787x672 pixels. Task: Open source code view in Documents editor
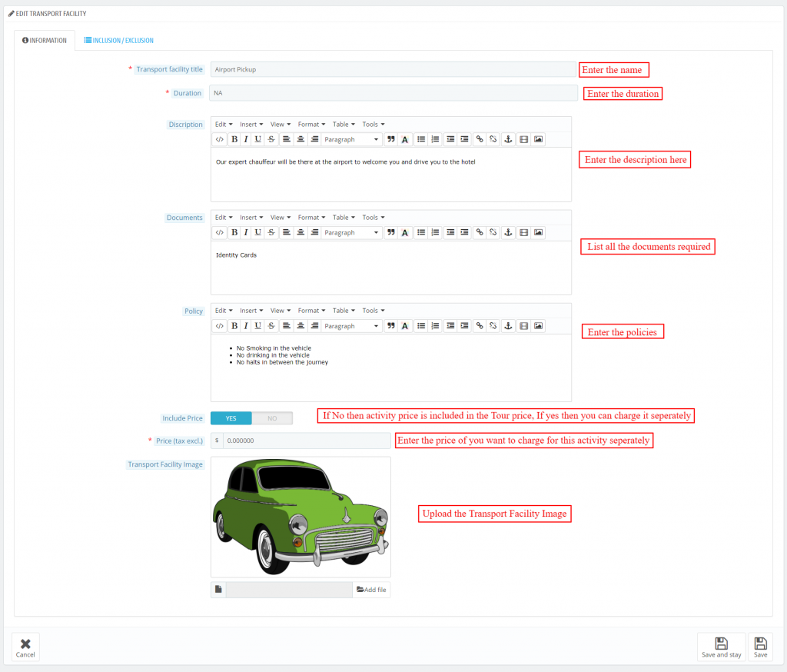click(x=219, y=232)
